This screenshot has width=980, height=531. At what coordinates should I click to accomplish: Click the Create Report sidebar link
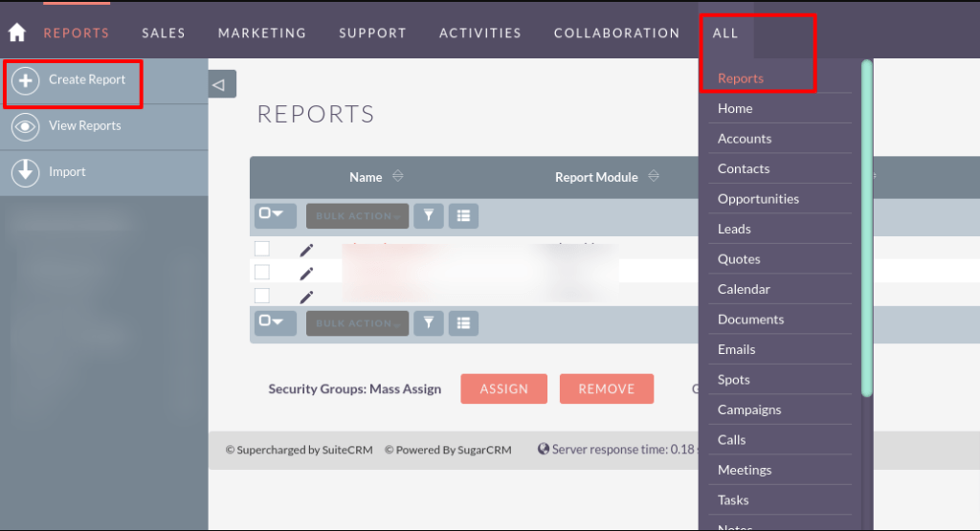(87, 80)
